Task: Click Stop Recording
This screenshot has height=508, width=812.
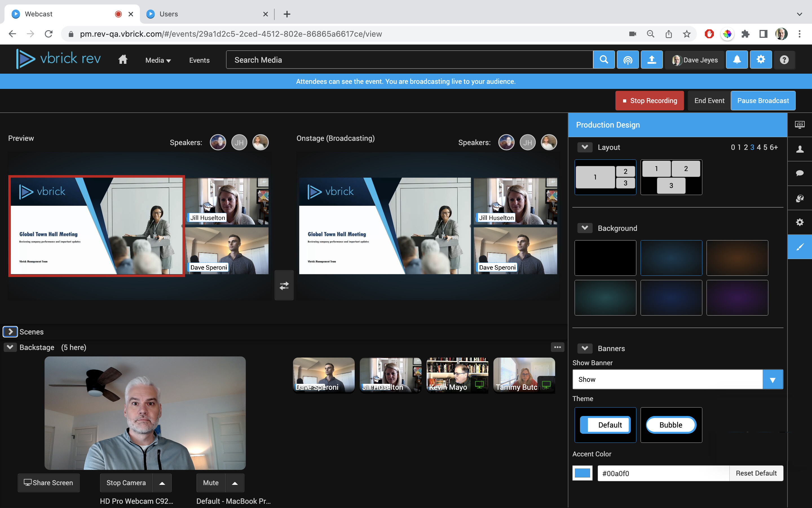Action: click(x=650, y=100)
